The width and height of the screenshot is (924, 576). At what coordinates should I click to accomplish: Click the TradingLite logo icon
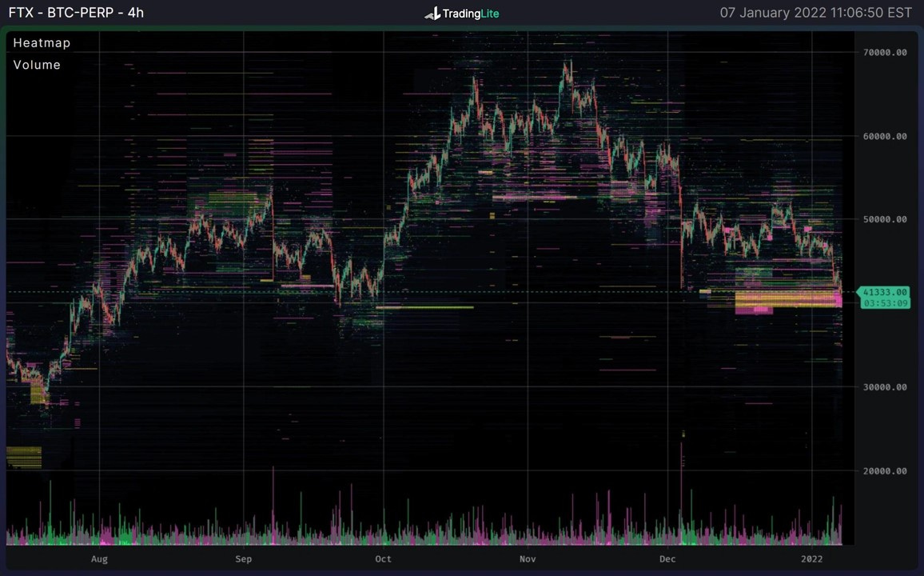tap(432, 13)
